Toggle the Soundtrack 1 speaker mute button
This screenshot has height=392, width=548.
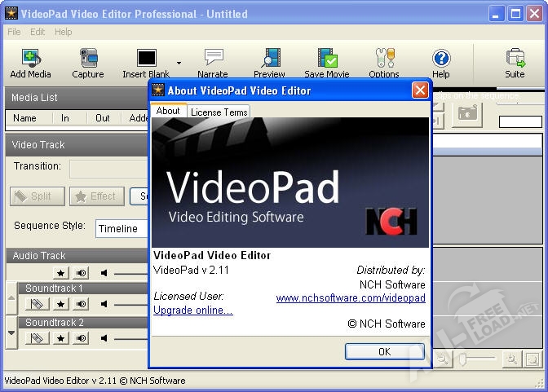[x=82, y=304]
